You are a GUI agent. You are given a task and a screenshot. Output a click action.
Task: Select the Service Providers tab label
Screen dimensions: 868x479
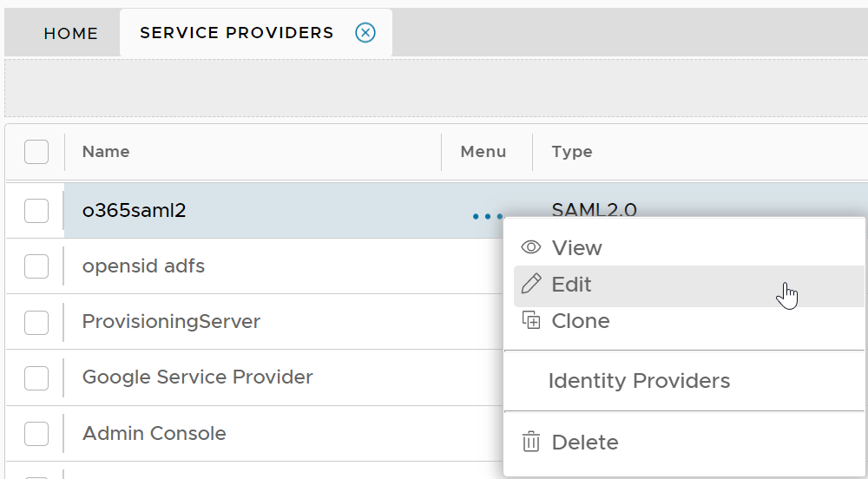[236, 33]
